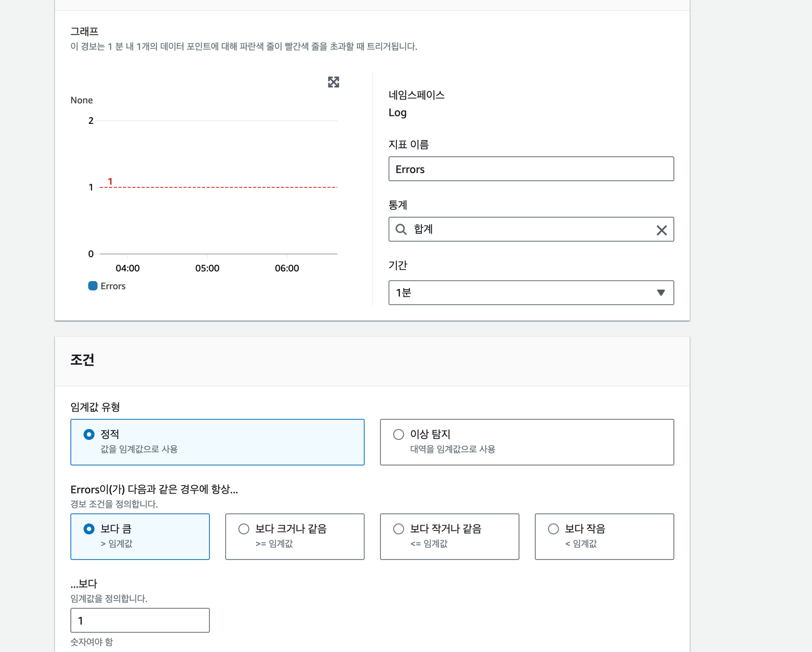
Task: Click the blue Errors legend swatch
Action: [93, 286]
